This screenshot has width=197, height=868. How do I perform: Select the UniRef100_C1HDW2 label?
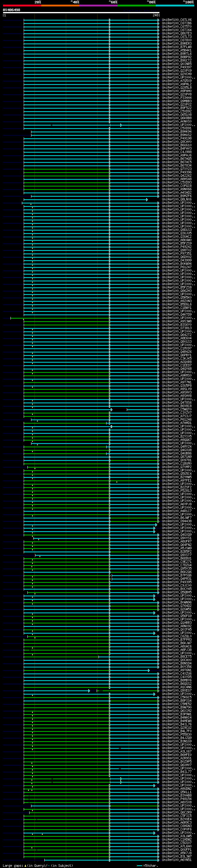point(177,839)
